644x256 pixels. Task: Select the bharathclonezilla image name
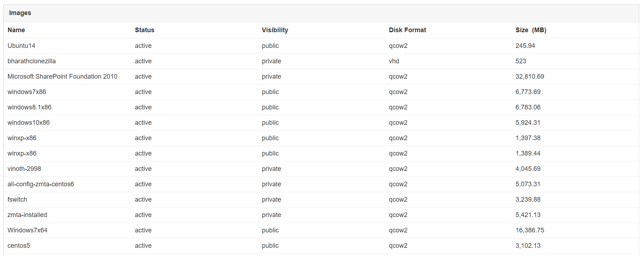click(31, 61)
